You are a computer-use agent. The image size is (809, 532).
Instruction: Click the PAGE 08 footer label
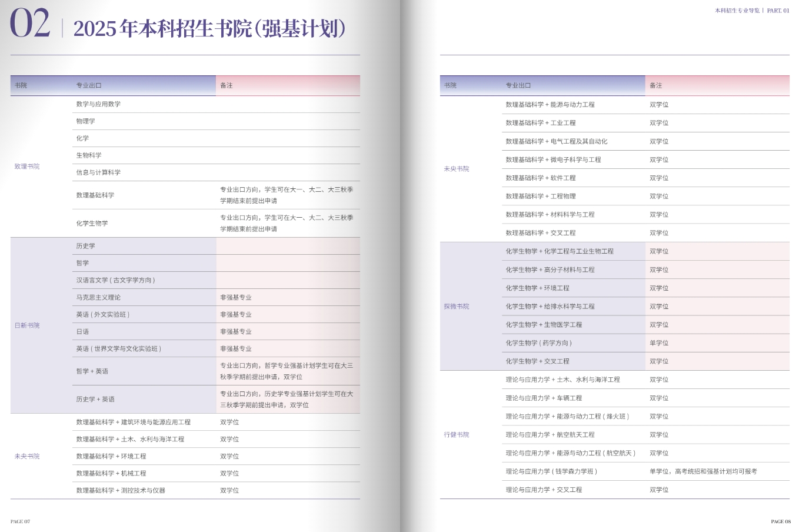click(x=781, y=520)
